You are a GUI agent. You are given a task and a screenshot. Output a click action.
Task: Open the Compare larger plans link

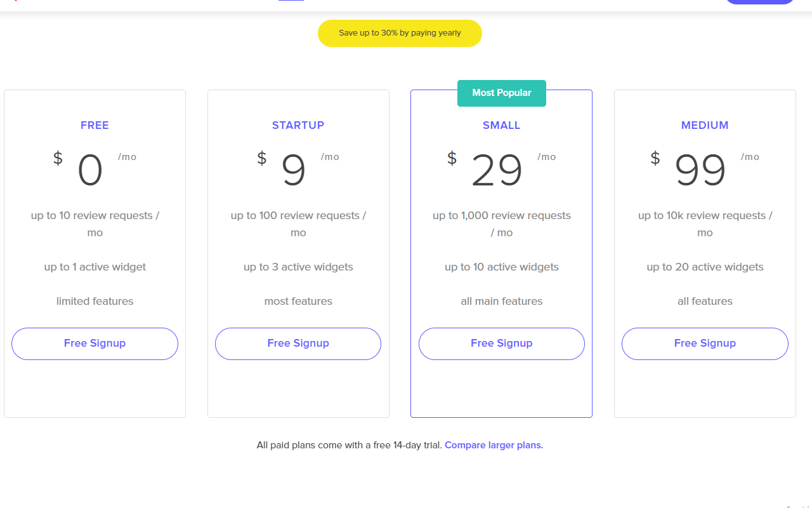494,445
